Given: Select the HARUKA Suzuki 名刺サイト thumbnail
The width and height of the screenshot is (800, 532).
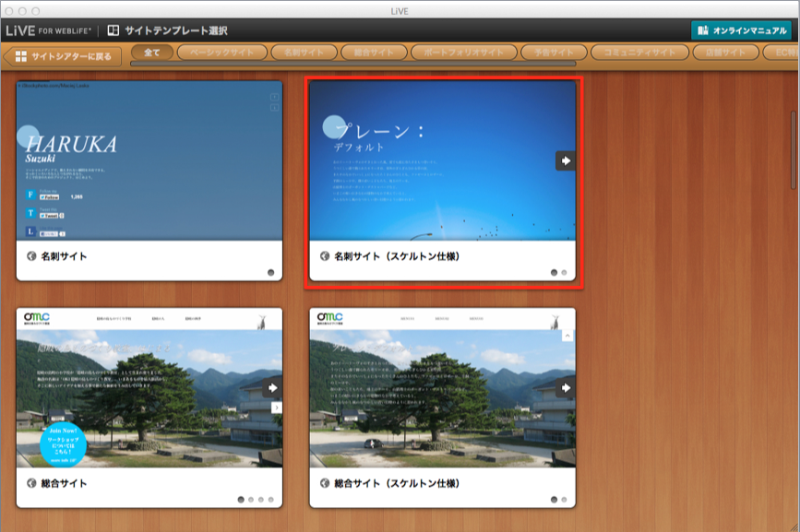Looking at the screenshot, I should click(149, 160).
